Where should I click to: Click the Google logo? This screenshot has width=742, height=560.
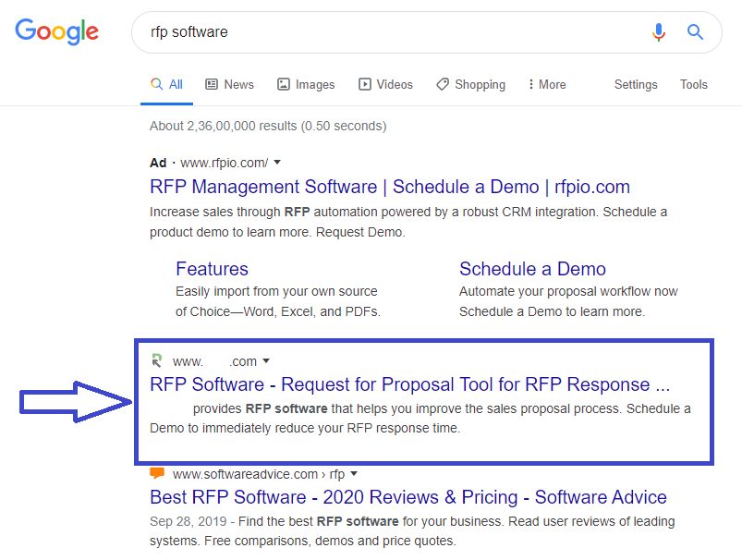[56, 31]
